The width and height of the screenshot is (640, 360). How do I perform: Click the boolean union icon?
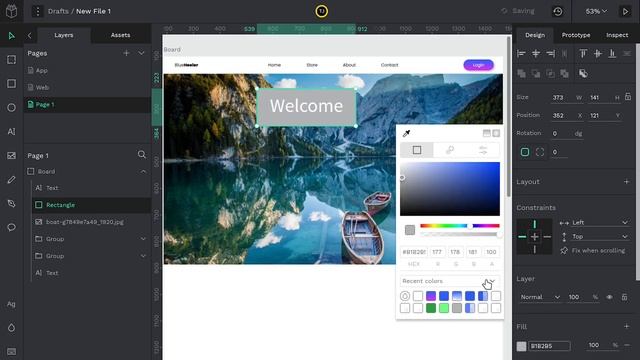[521, 73]
